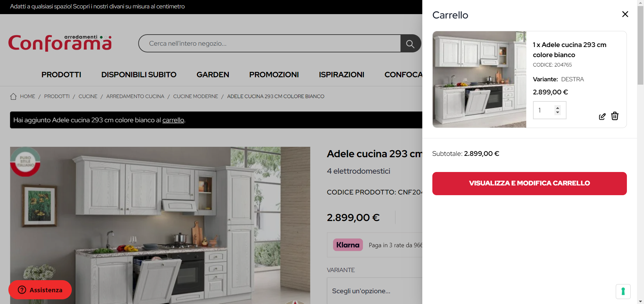Click the cart product thumbnail image
This screenshot has width=644, height=304.
coord(479,79)
